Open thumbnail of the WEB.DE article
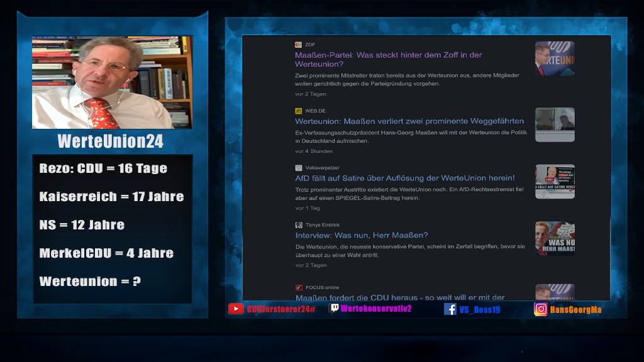The height and width of the screenshot is (362, 644). (x=555, y=125)
